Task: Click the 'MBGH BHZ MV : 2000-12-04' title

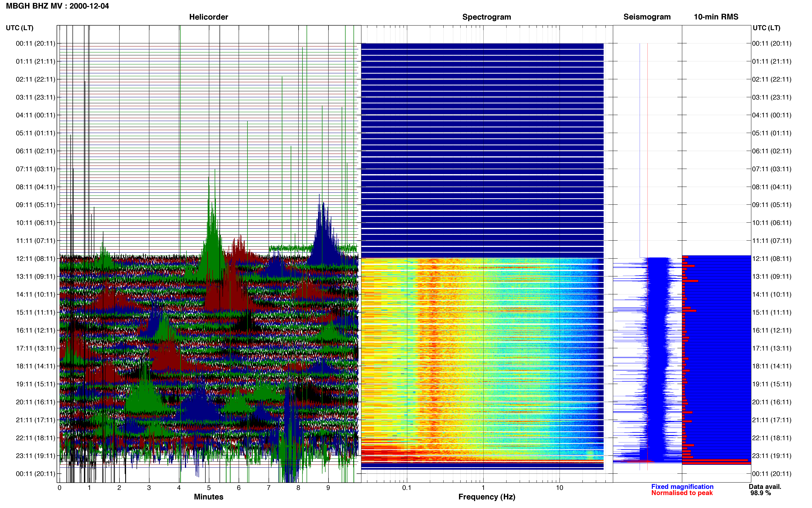Action: tap(57, 6)
